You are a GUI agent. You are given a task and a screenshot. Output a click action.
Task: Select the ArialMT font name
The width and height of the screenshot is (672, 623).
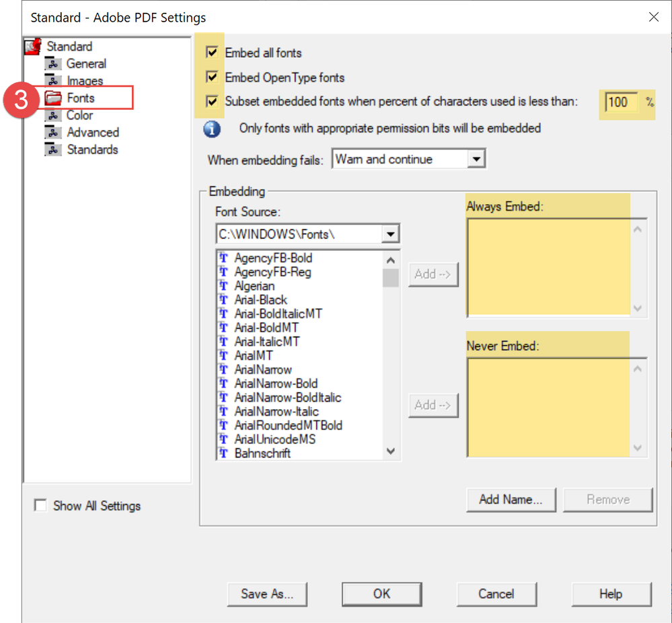click(x=254, y=355)
